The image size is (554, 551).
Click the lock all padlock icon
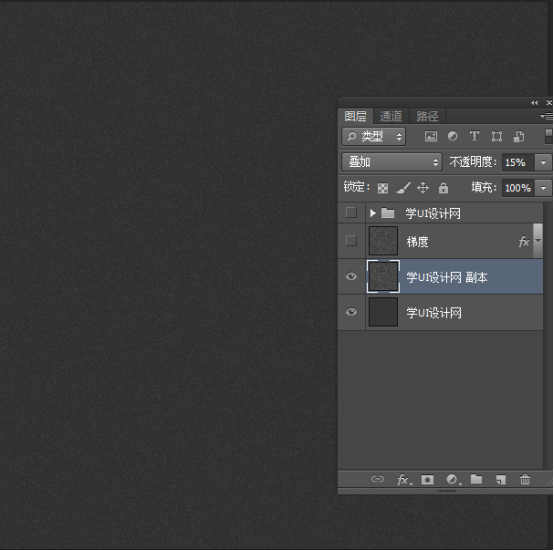pos(443,188)
